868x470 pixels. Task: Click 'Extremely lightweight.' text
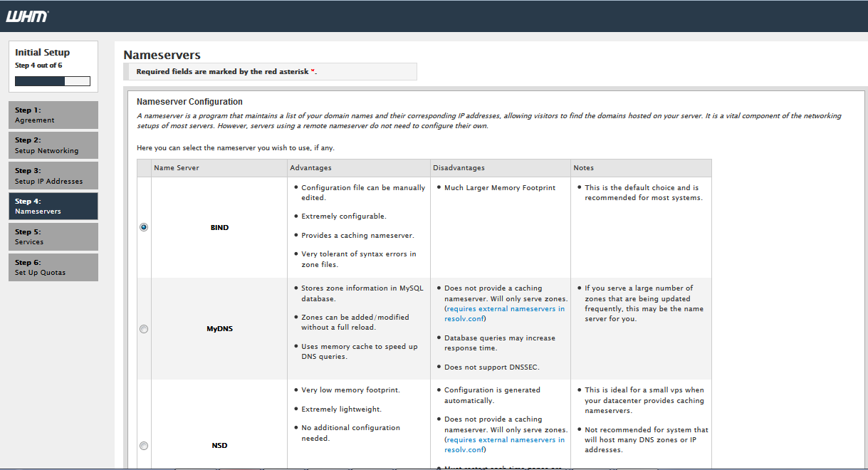pyautogui.click(x=342, y=409)
